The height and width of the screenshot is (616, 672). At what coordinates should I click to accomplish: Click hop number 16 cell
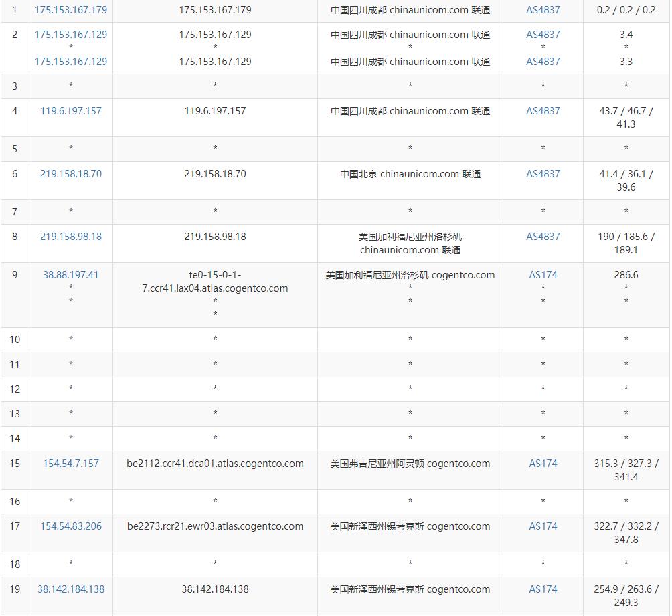coord(15,502)
